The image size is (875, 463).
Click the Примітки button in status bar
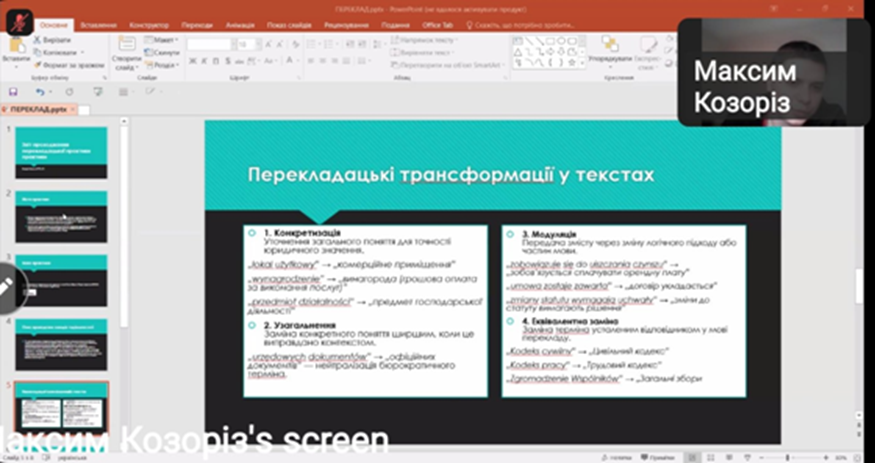pos(651,455)
